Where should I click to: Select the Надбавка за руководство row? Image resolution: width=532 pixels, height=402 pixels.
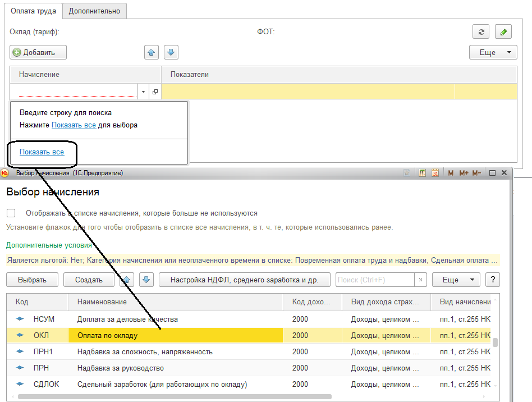pos(120,368)
